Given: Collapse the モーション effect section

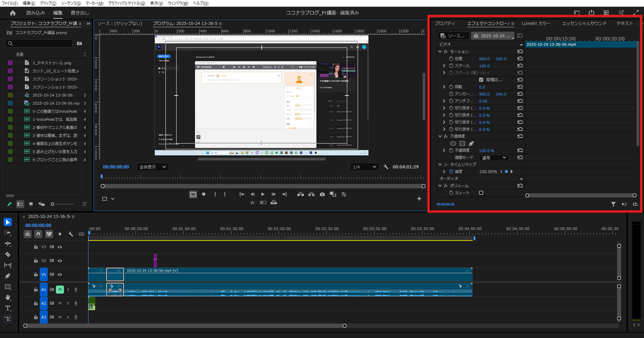Looking at the screenshot, I should 440,51.
